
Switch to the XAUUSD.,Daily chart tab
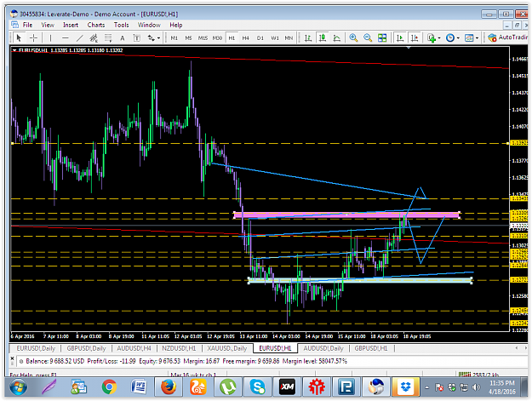coord(227,348)
